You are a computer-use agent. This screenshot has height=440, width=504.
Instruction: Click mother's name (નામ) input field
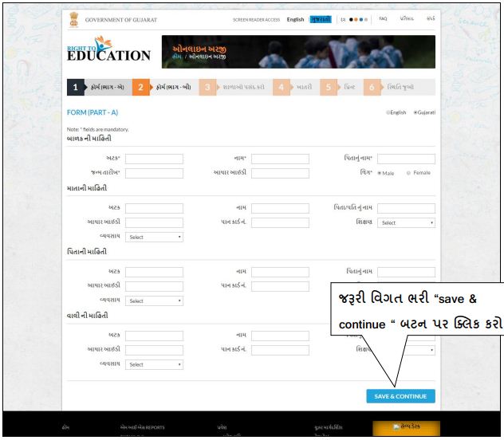coord(280,208)
